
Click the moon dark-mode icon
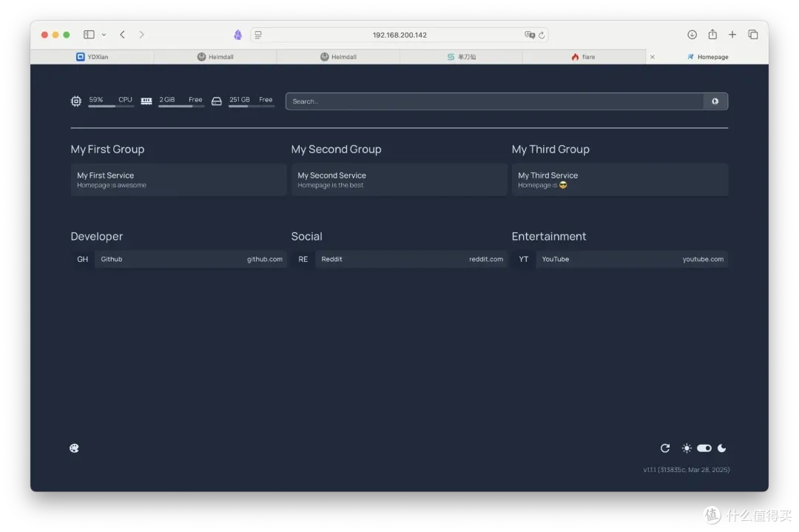[721, 448]
